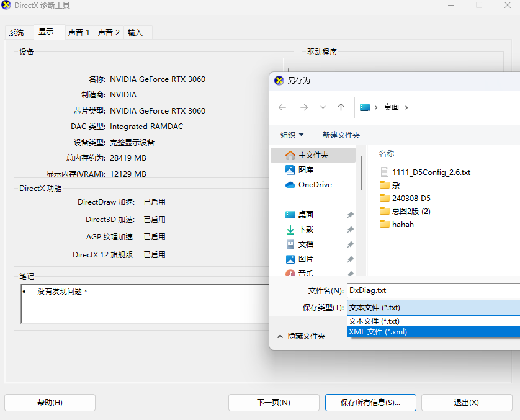
Task: Click the 退出(X) button
Action: coord(467,403)
